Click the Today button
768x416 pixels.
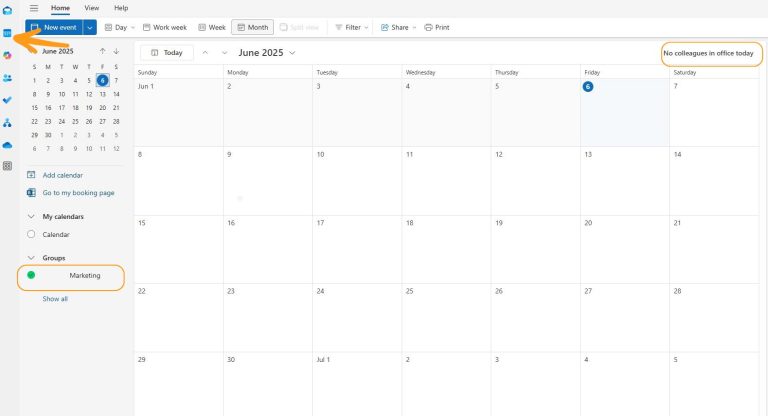167,52
